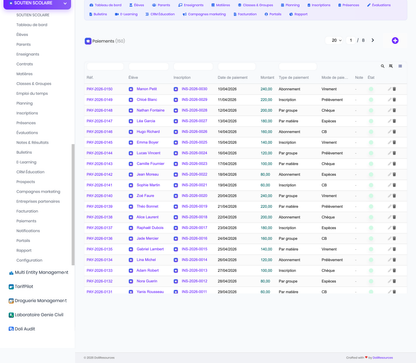Click the student icon beside Manon Petit
Screen dimensions: 416x363
pyautogui.click(x=131, y=89)
